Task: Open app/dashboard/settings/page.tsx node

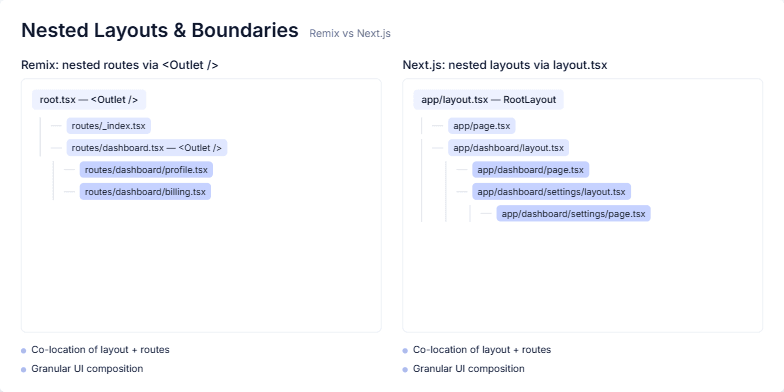Action: pyautogui.click(x=574, y=214)
